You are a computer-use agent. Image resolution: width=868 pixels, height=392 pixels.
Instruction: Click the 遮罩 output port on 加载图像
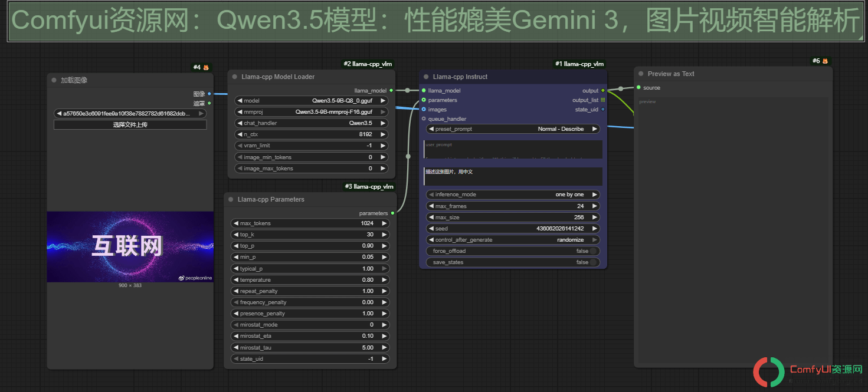209,103
